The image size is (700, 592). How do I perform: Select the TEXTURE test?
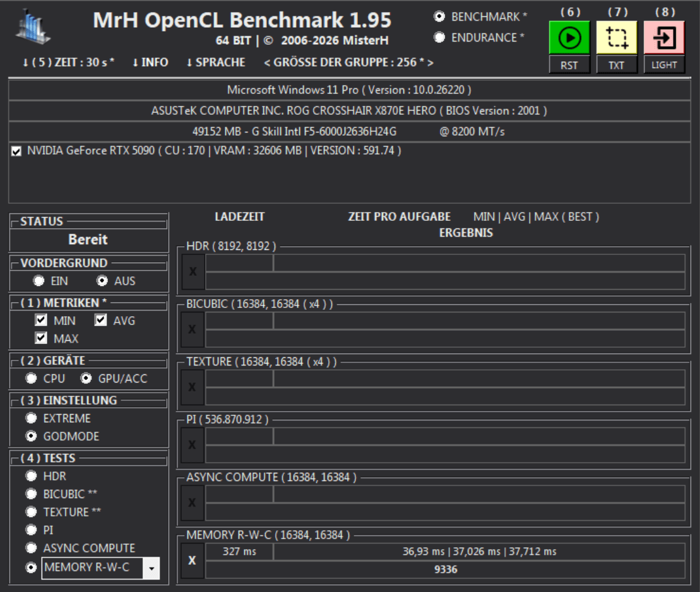tap(32, 512)
